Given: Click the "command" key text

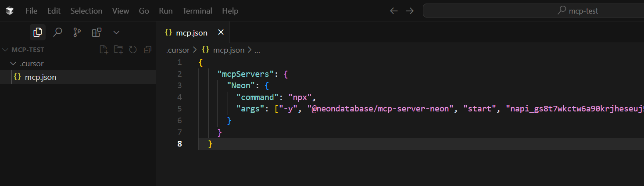Looking at the screenshot, I should click(x=258, y=97).
